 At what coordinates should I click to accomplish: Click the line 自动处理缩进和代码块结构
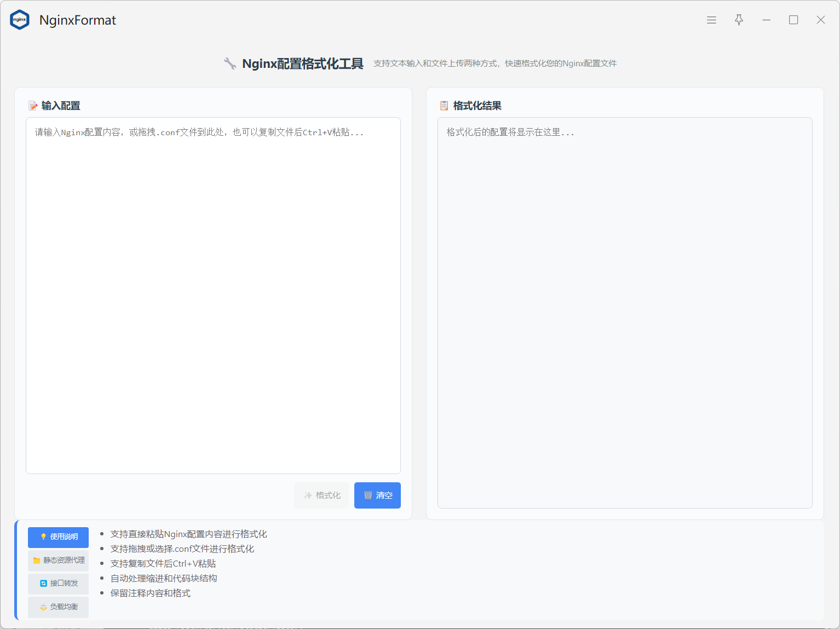(164, 578)
